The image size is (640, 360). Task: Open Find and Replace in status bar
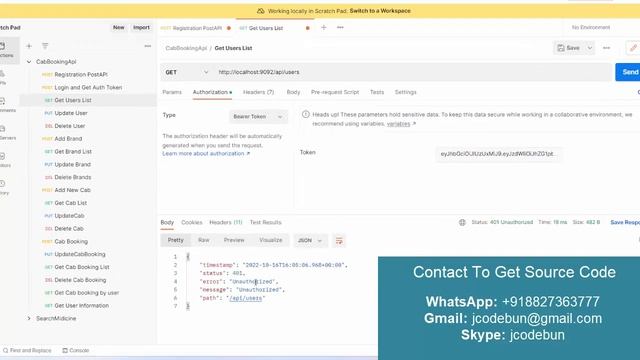27,351
